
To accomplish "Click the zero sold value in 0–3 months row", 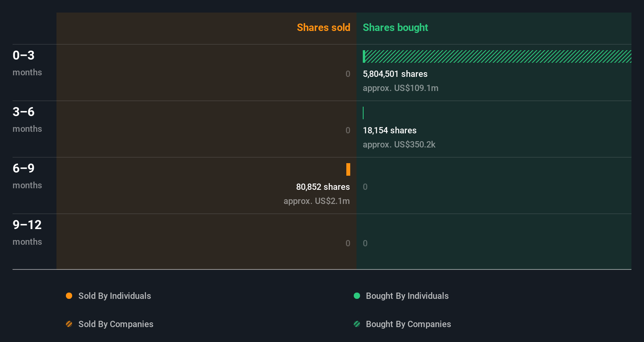I will [x=348, y=74].
